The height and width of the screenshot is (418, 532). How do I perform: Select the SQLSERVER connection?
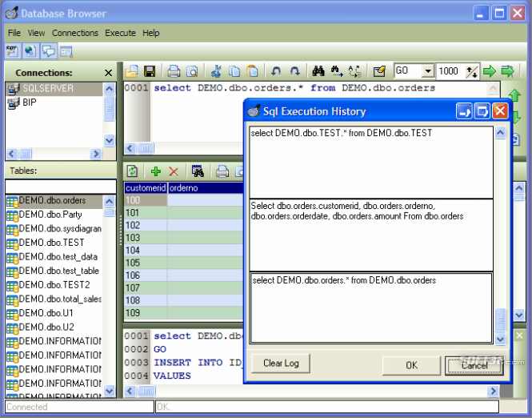coord(54,89)
